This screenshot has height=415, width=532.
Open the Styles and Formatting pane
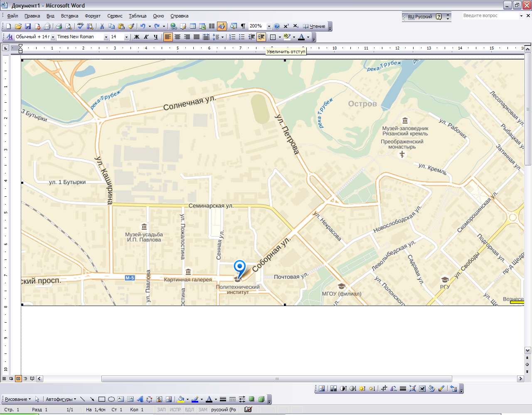click(x=10, y=37)
